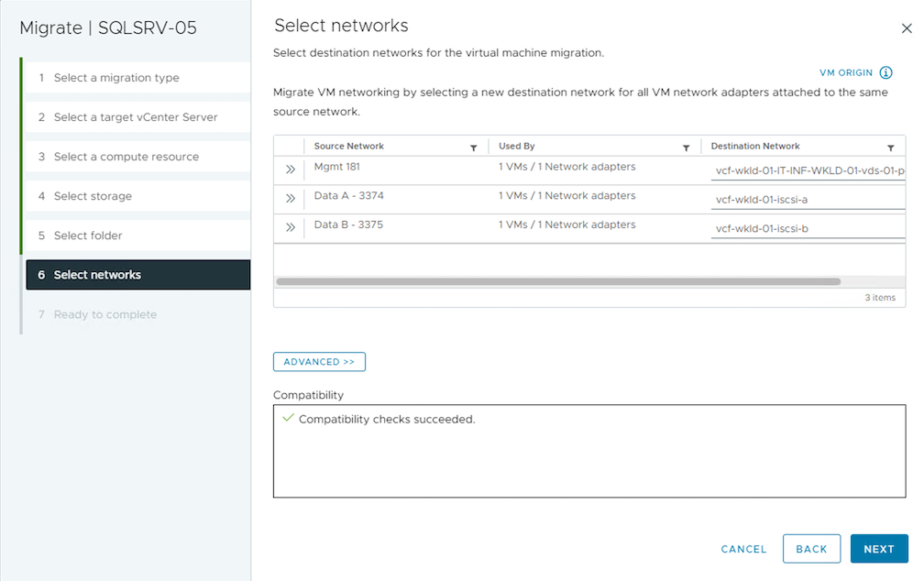Go to step 3 Select a compute resource
Image resolution: width=924 pixels, height=581 pixels.
tap(126, 157)
